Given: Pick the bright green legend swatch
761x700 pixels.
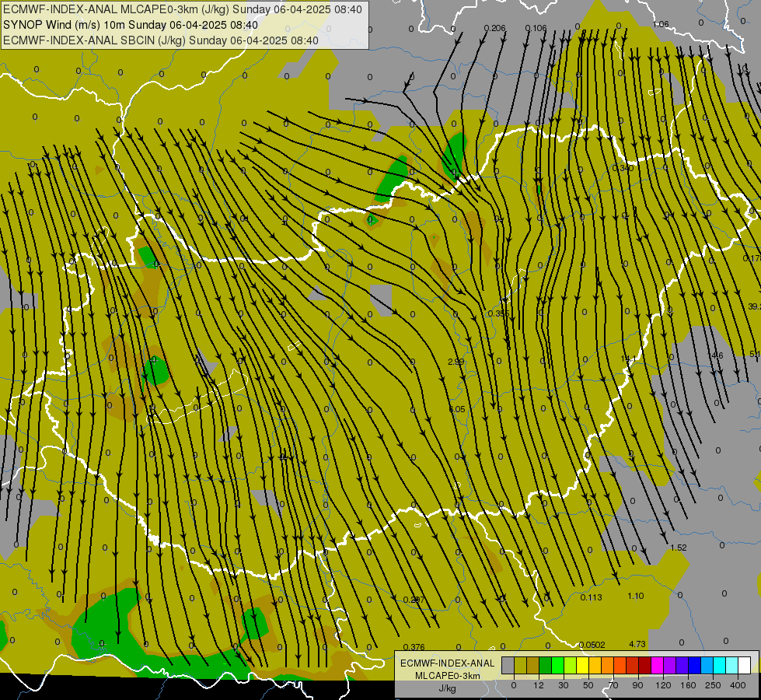Looking at the screenshot, I should (x=557, y=665).
